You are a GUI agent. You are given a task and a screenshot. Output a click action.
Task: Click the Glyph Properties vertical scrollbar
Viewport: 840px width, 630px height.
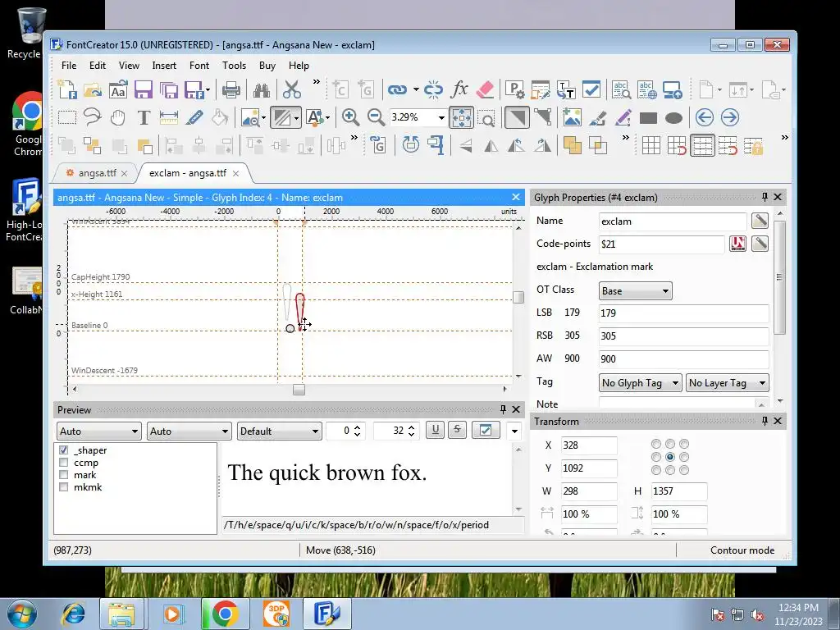pyautogui.click(x=780, y=277)
